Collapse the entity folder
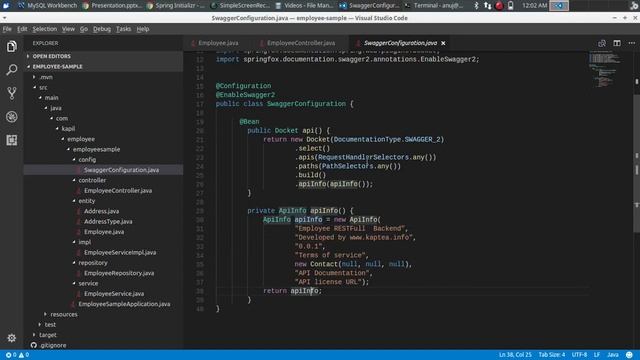Screen dimensions: 640x360 (87, 201)
